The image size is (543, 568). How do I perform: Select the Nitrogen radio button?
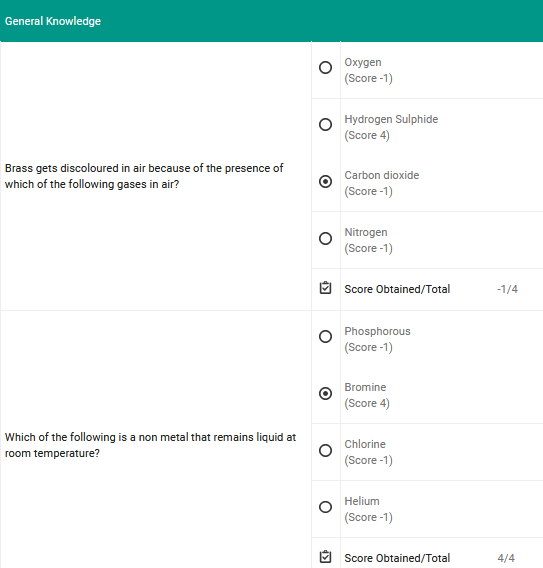325,238
